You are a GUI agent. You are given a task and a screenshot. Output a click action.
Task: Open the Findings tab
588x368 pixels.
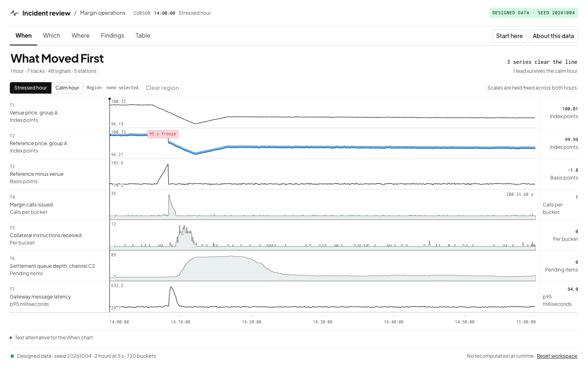[113, 36]
